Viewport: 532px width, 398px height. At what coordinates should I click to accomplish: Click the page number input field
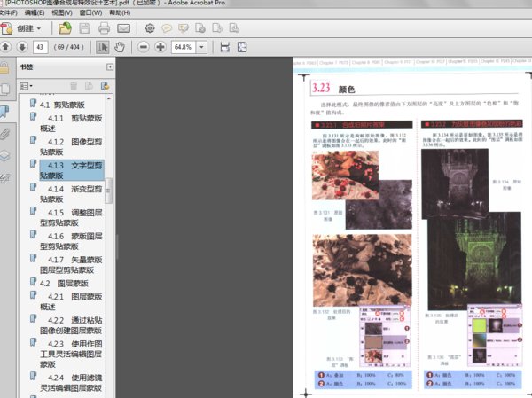[41, 46]
